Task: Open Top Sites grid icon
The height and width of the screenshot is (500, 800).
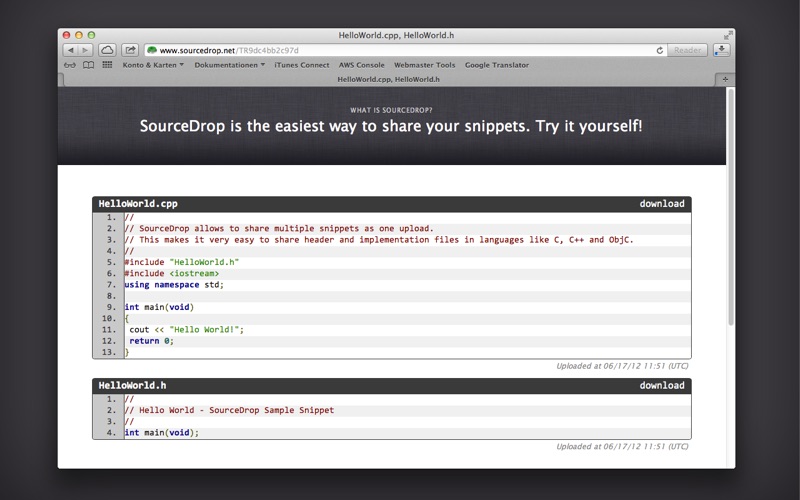Action: (x=107, y=65)
